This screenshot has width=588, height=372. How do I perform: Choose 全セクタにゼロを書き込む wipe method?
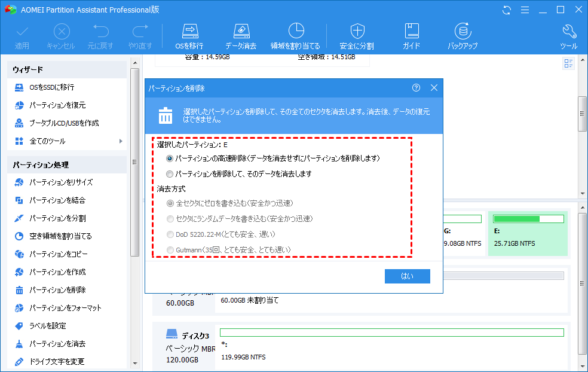[x=170, y=203]
